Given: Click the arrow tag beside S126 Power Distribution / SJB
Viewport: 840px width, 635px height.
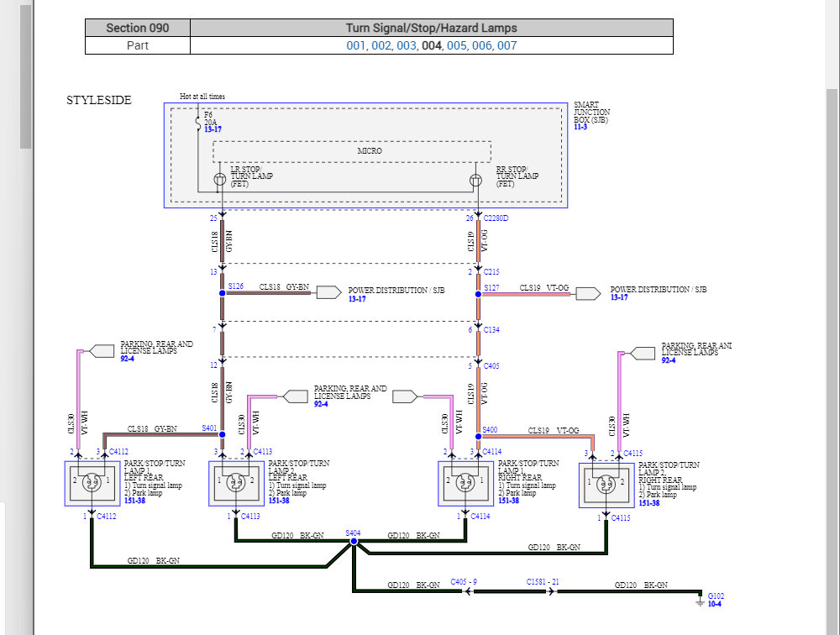Looking at the screenshot, I should (329, 292).
